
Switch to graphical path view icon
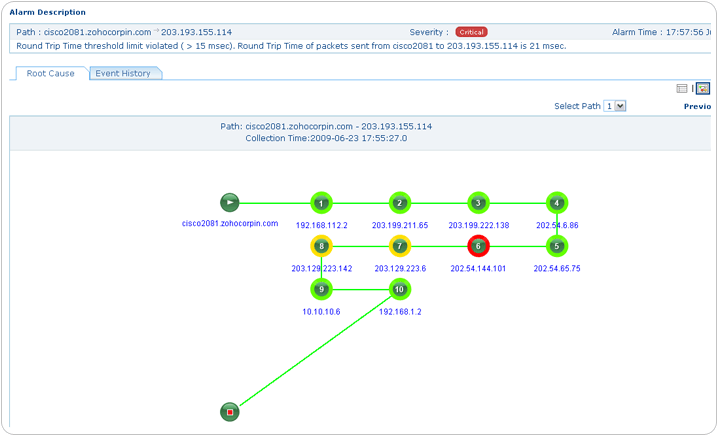point(702,89)
